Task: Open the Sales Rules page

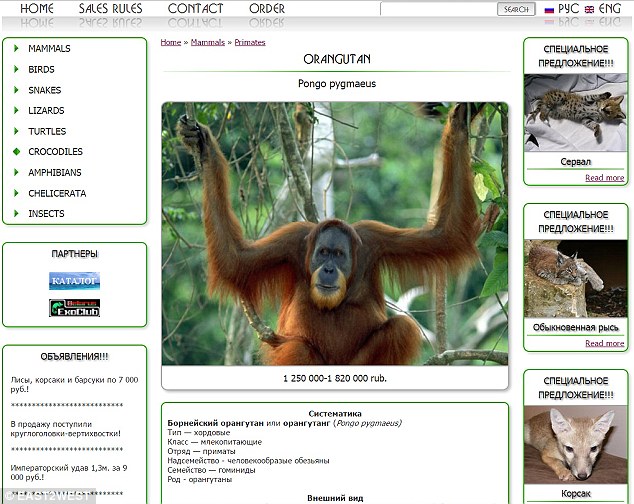Action: (x=110, y=9)
